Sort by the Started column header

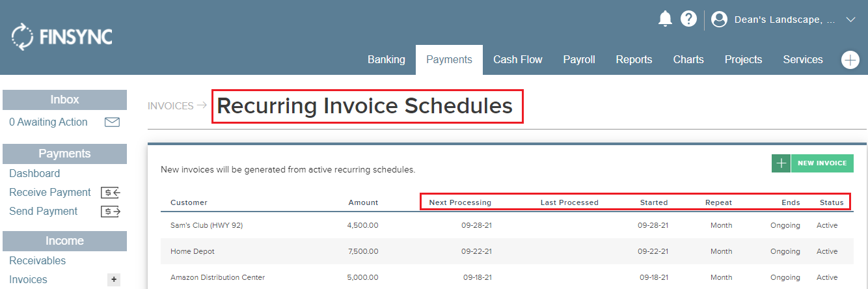click(x=654, y=202)
